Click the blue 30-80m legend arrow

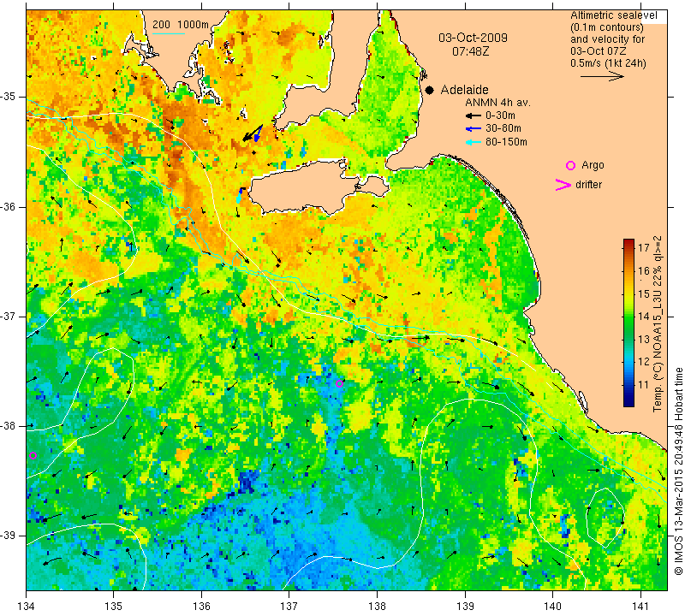pos(474,129)
